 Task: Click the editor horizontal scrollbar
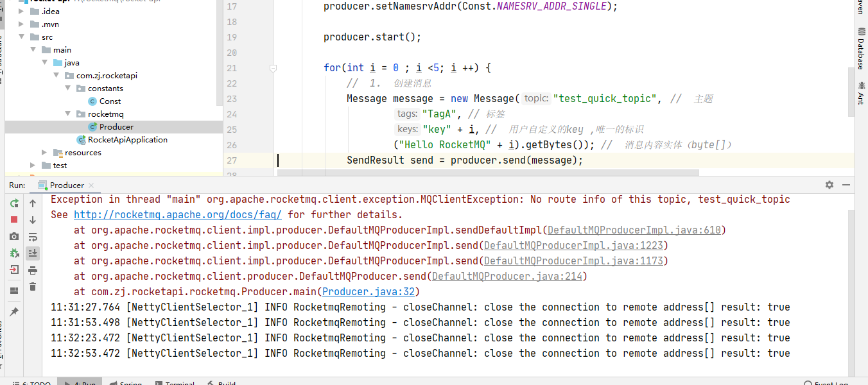click(x=488, y=173)
